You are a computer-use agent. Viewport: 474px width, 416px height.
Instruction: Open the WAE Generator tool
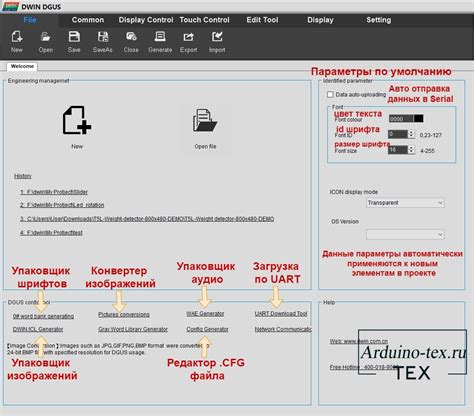pos(205,314)
